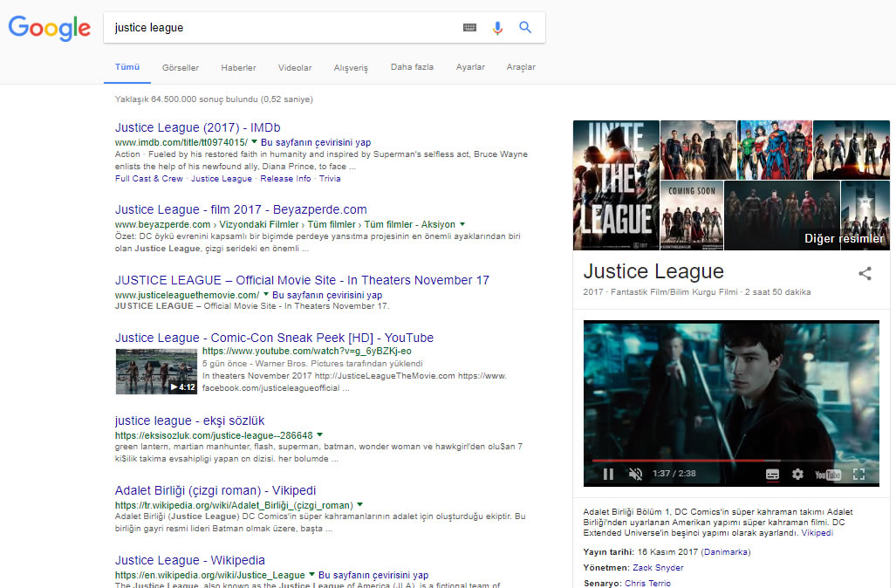The width and height of the screenshot is (896, 588).
Task: Open the Ayarlar menu
Action: coord(470,67)
